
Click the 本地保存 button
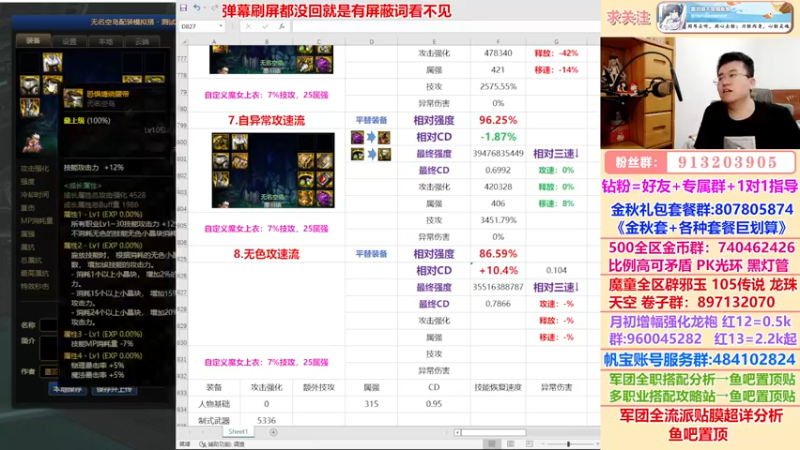pyautogui.click(x=67, y=389)
